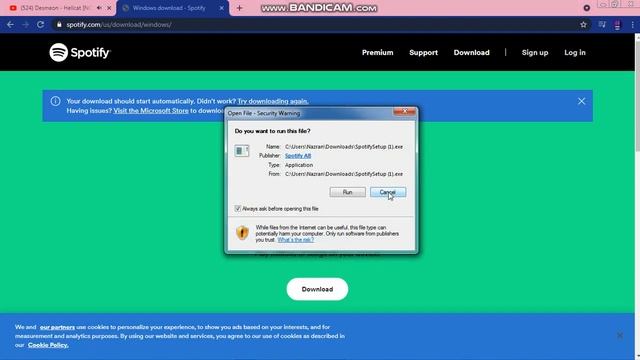
Task: Dismiss the blue download info banner
Action: tap(581, 101)
